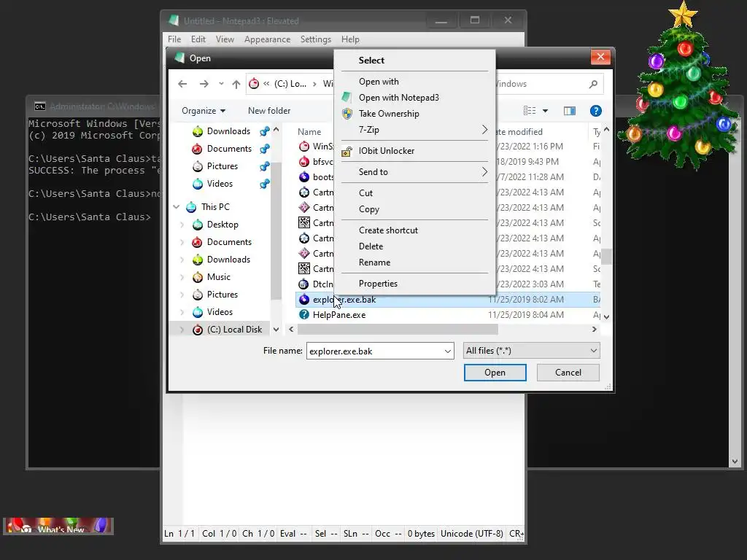
Task: Click the explorer.exe.bak file icon
Action: 304,300
